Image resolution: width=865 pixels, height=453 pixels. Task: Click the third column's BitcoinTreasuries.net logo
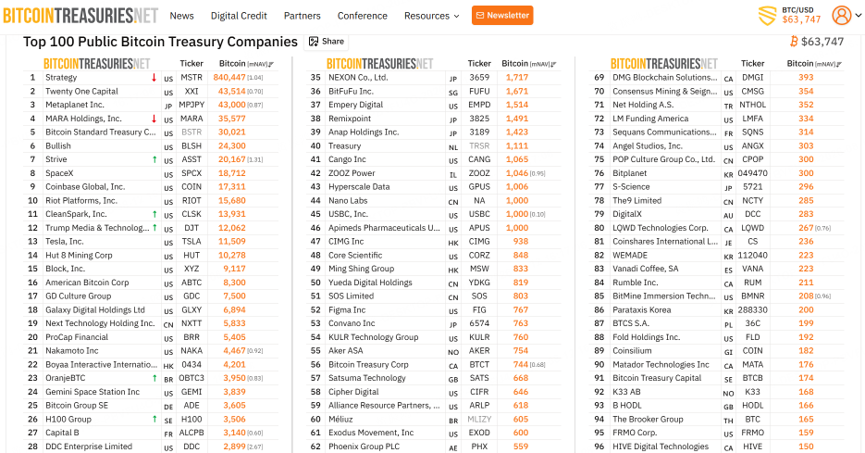pyautogui.click(x=664, y=64)
